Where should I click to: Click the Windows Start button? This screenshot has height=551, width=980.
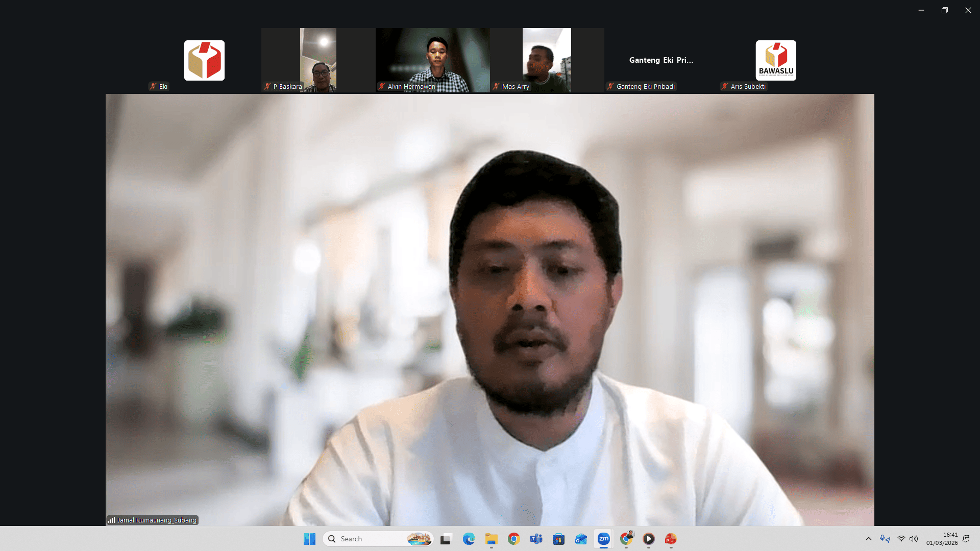[309, 539]
